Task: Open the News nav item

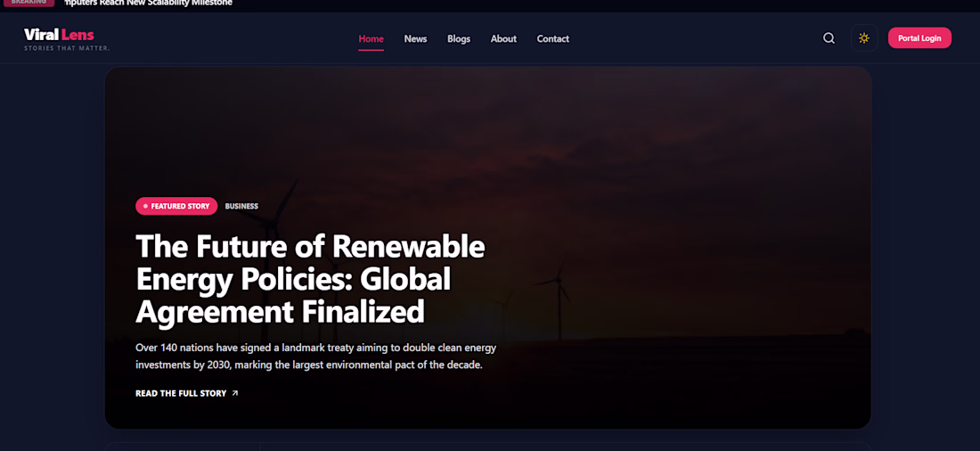Action: pyautogui.click(x=416, y=39)
